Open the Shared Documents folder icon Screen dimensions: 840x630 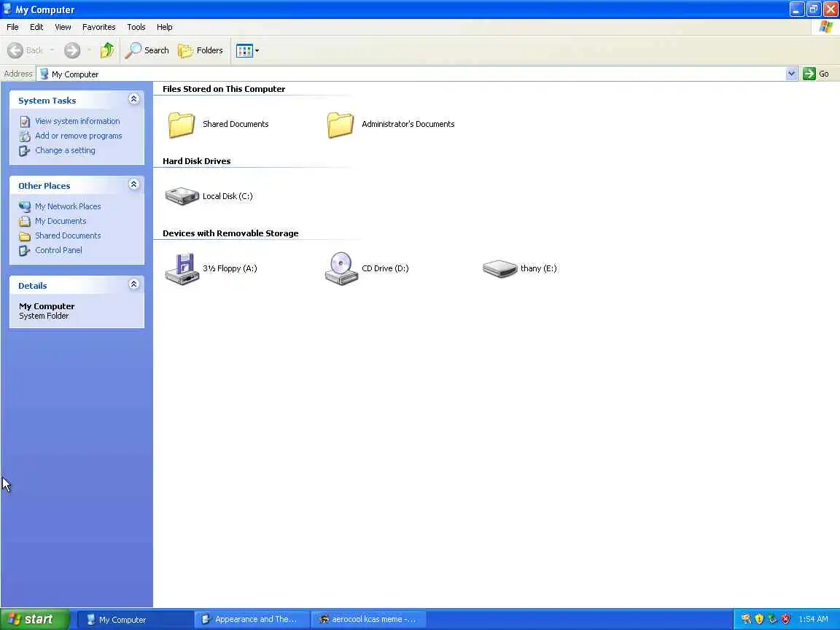tap(182, 125)
